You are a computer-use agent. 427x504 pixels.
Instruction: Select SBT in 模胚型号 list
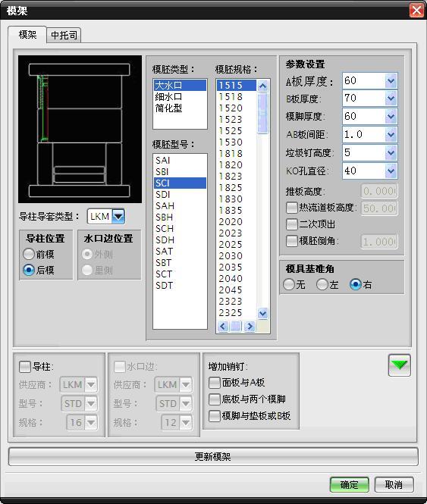point(180,262)
